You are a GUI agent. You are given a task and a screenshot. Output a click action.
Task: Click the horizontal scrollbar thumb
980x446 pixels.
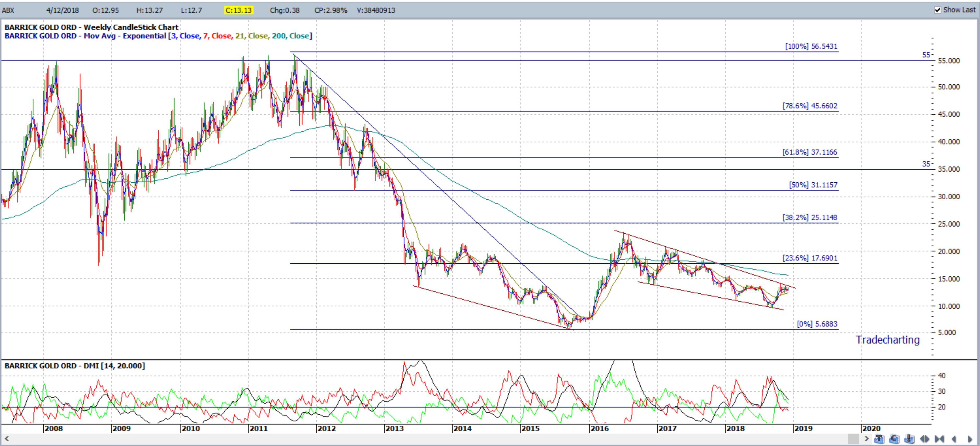point(854,439)
